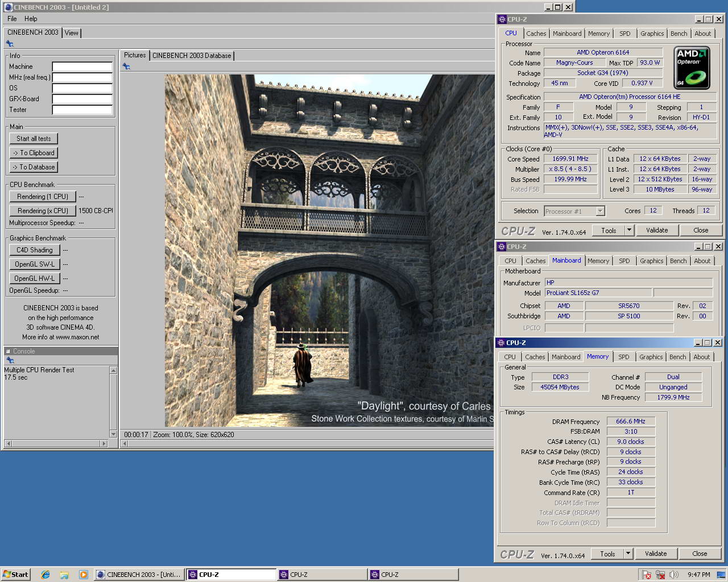Click the Tester input field

[82, 110]
